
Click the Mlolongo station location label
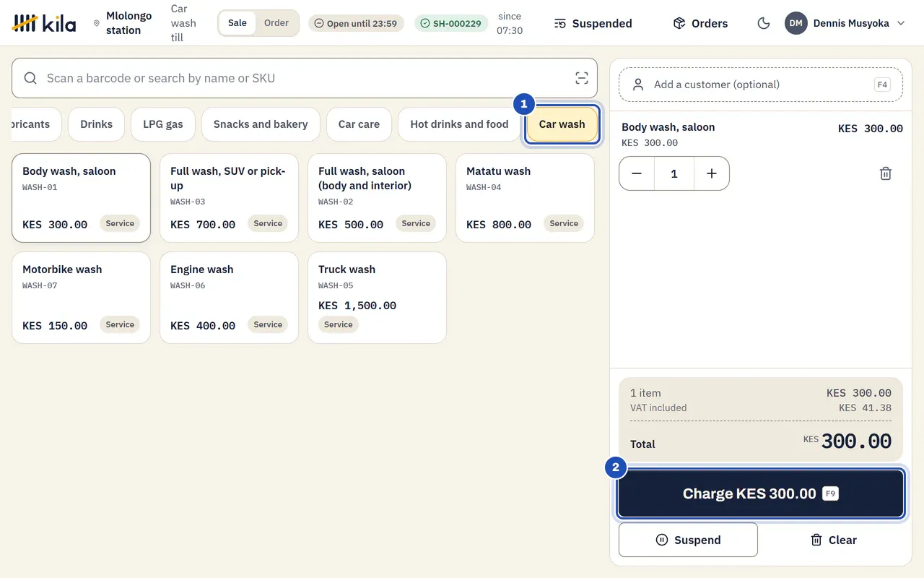tap(128, 23)
